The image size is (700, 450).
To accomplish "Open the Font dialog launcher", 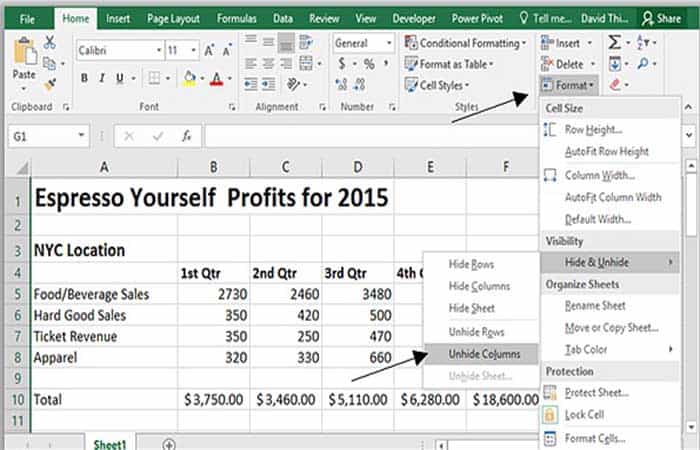I will [x=232, y=107].
